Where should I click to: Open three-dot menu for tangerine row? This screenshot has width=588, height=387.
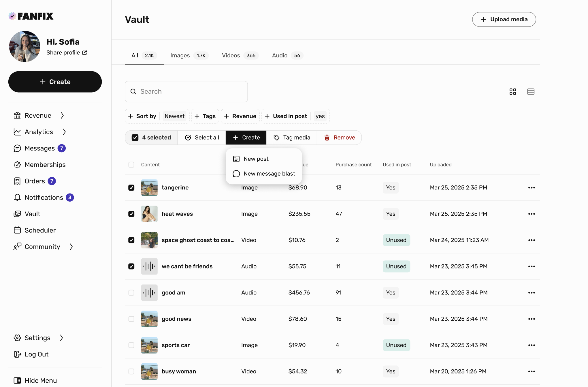pyautogui.click(x=532, y=188)
